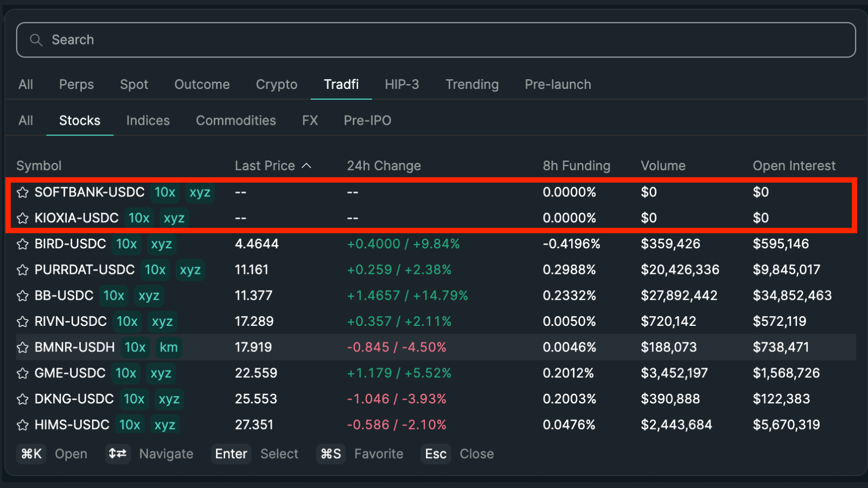Click the 10x badge on SOFTBANK-USDC
Screen dimensions: 868x488
165,192
